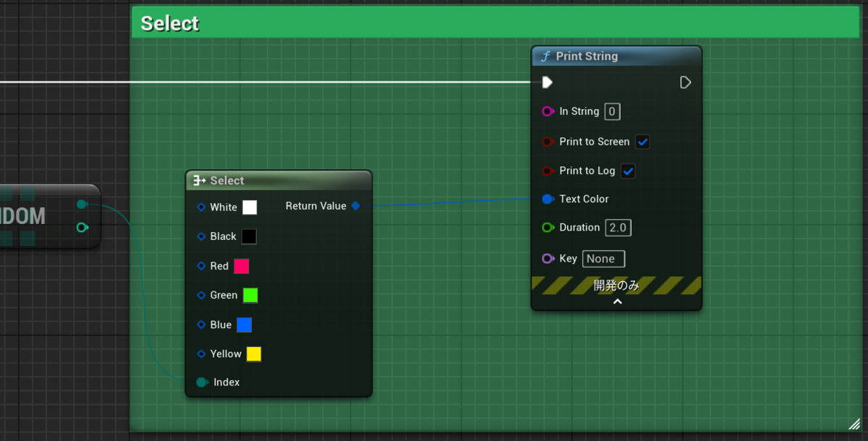
Task: Click the Select node icon in its title bar
Action: 198,180
